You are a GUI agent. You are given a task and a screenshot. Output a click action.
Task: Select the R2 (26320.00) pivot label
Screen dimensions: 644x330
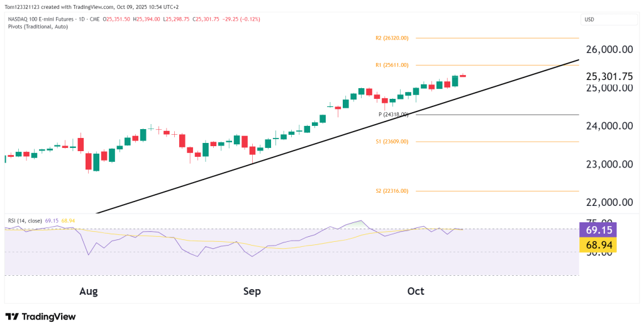[x=392, y=38]
